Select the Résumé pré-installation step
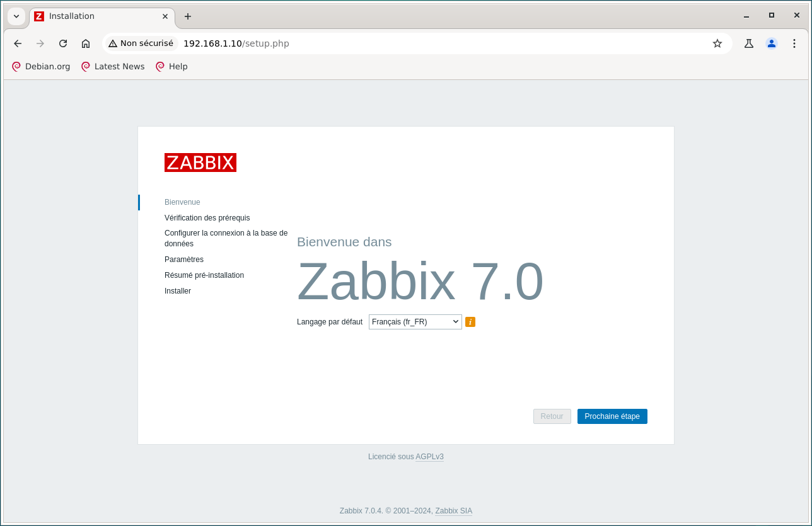812x526 pixels. 204,275
